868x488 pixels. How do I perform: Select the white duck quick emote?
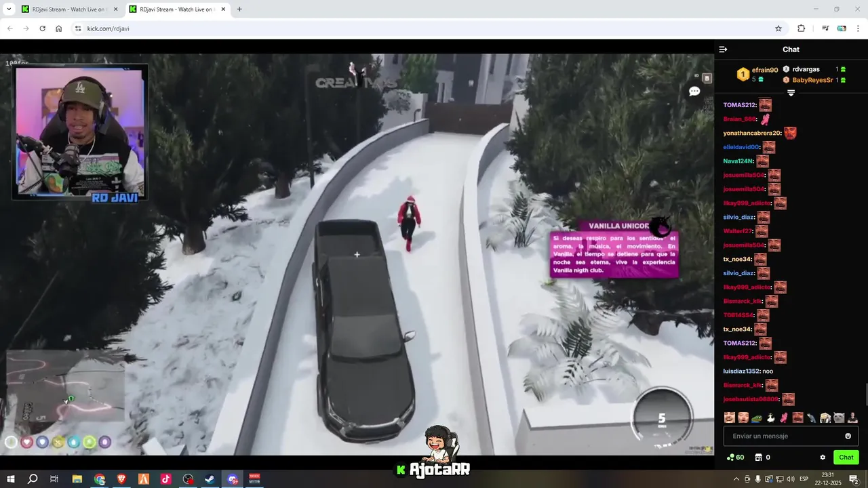tap(771, 418)
